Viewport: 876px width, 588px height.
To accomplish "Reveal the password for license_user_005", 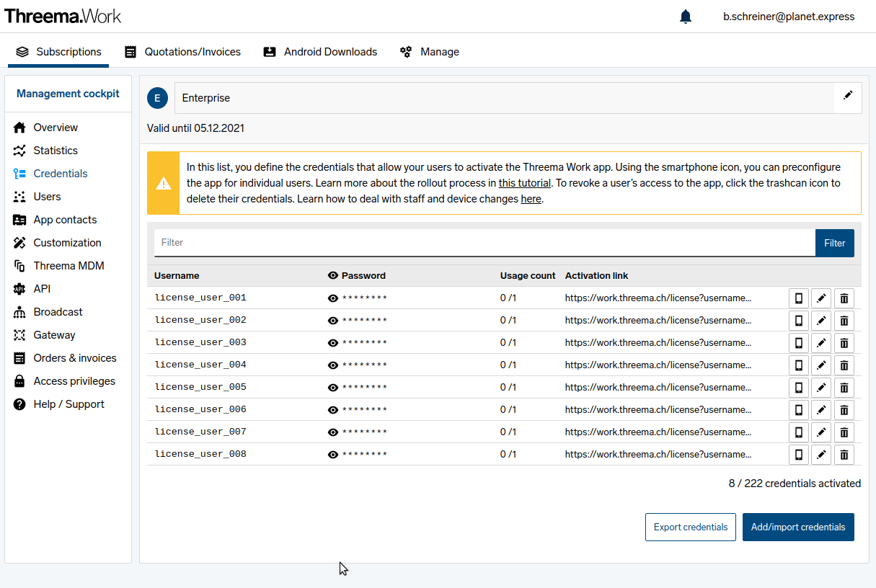I will pos(333,387).
